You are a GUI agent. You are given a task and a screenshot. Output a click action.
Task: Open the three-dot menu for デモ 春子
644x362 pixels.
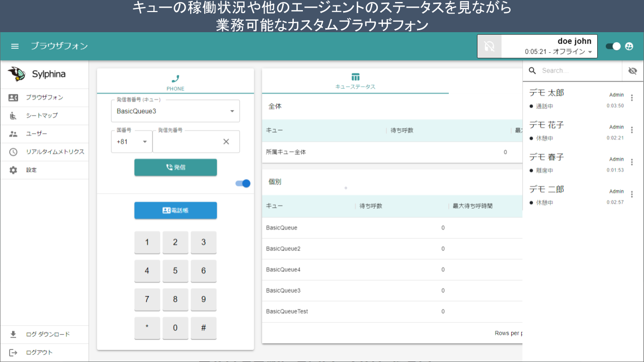[632, 162]
